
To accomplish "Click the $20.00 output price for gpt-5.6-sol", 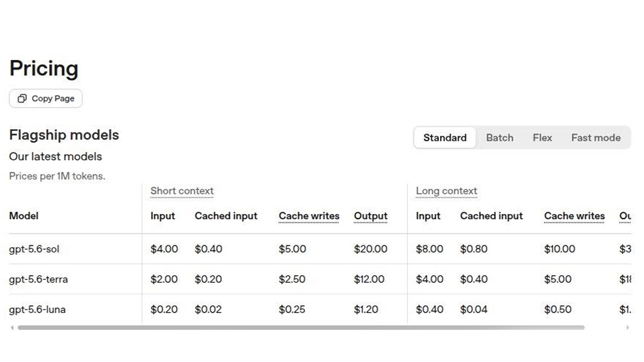I will tap(370, 249).
